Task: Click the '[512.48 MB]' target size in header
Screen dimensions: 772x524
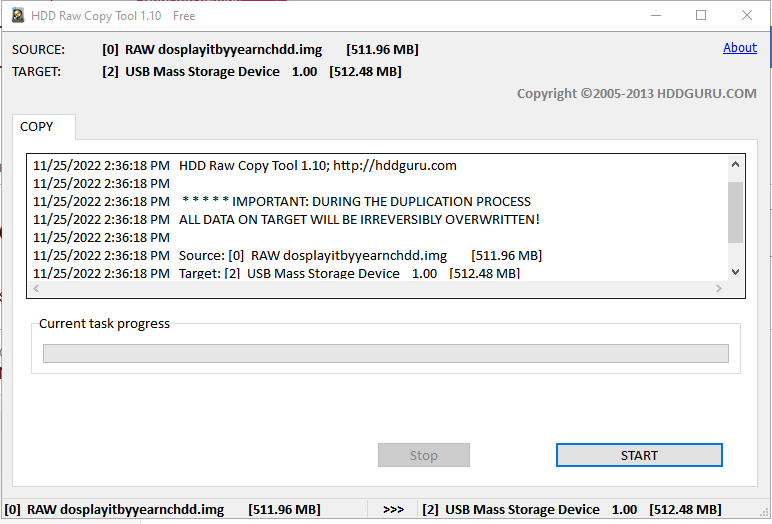Action: pos(365,72)
